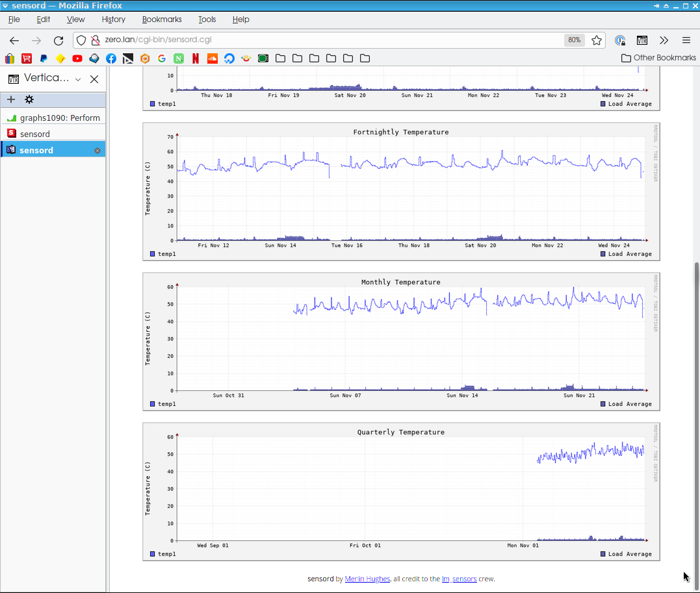Open the History menu

coord(113,19)
